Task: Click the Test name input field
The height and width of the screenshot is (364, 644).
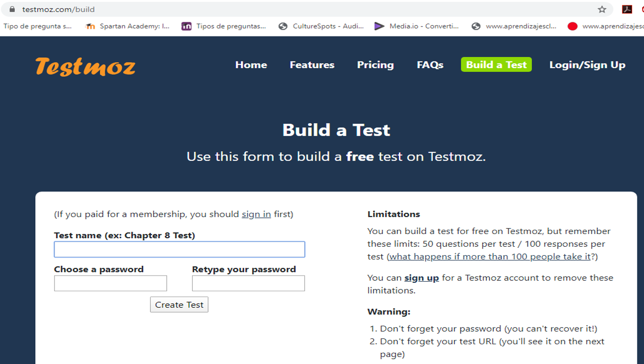Action: [180, 249]
